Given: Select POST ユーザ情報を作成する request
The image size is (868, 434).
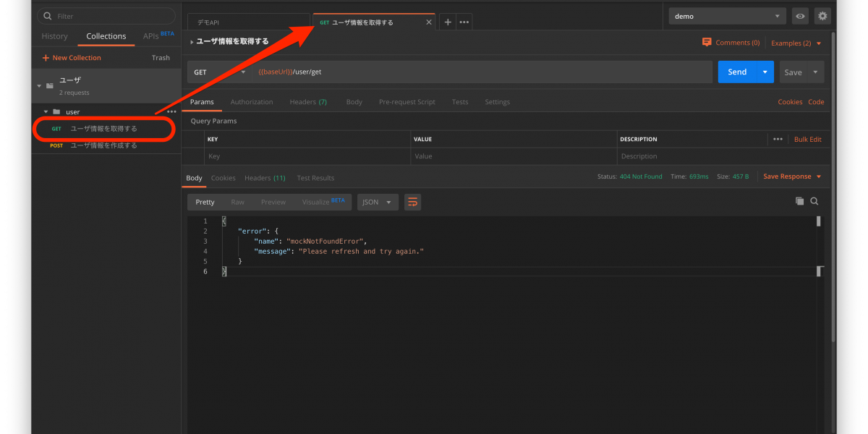Looking at the screenshot, I should tap(103, 145).
